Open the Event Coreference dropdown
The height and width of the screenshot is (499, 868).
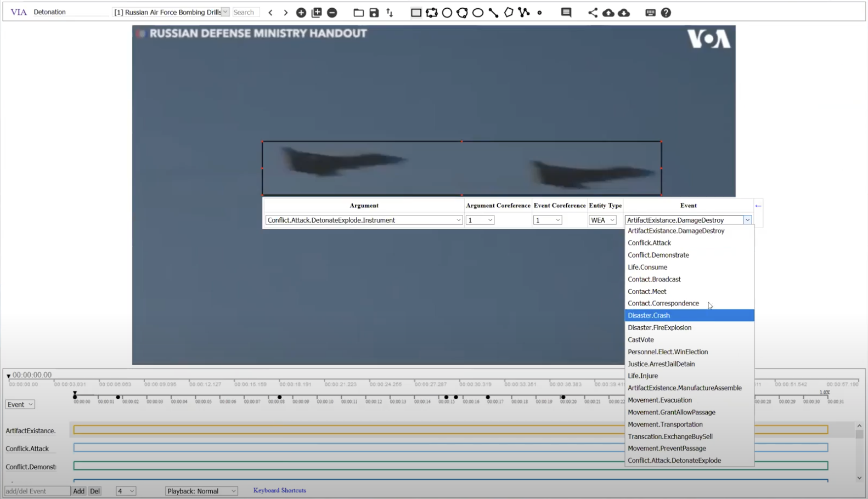tap(548, 220)
